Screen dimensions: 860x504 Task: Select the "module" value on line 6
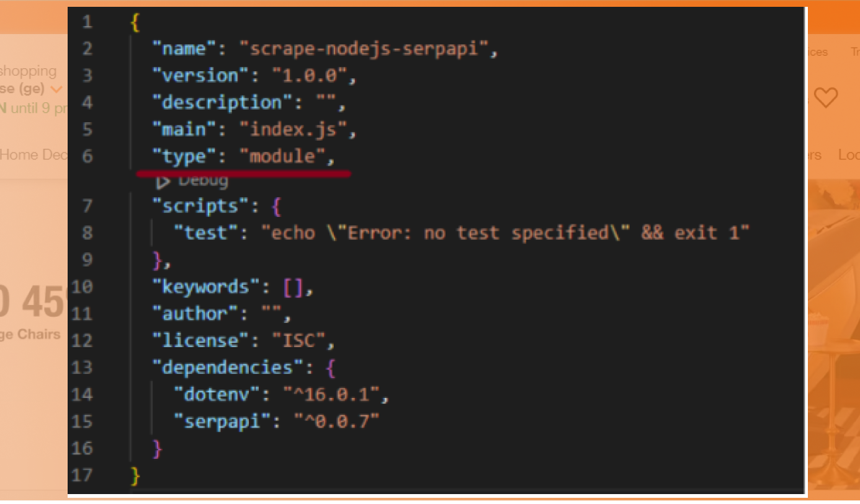pyautogui.click(x=282, y=156)
